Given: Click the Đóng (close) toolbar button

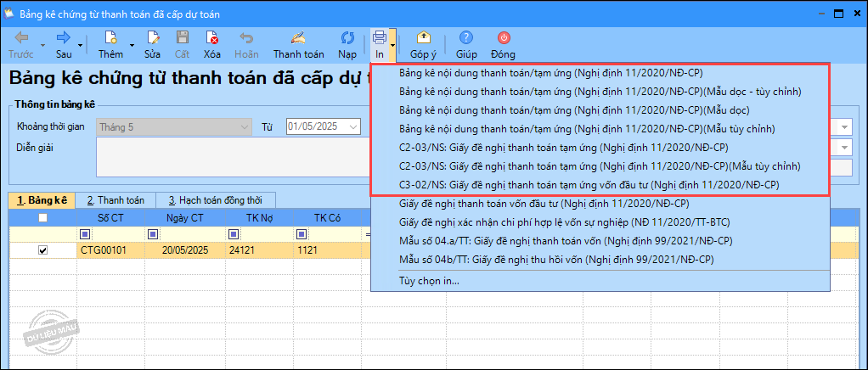Looking at the screenshot, I should pyautogui.click(x=503, y=38).
